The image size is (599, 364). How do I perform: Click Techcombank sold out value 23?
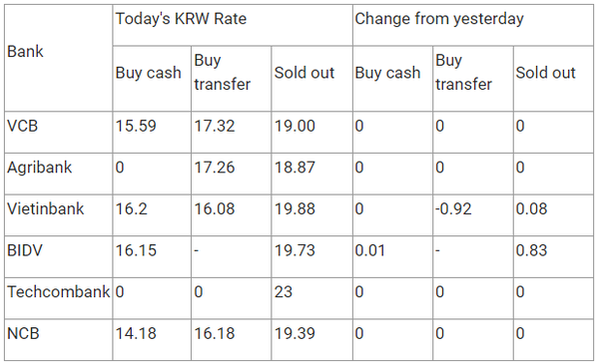click(284, 292)
